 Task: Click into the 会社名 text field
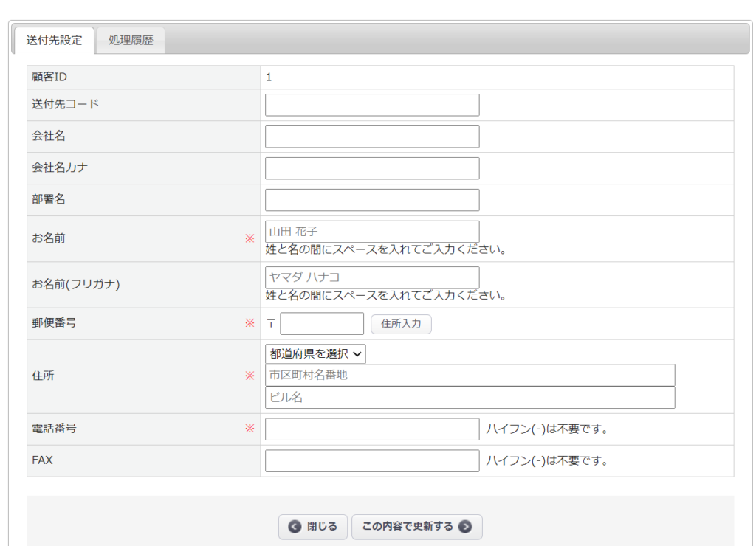(x=372, y=136)
